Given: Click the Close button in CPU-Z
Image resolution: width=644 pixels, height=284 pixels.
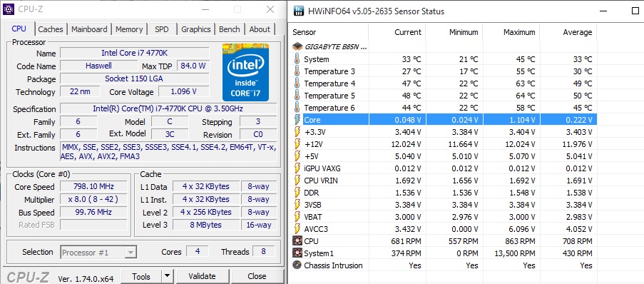Looking at the screenshot, I should tap(257, 277).
